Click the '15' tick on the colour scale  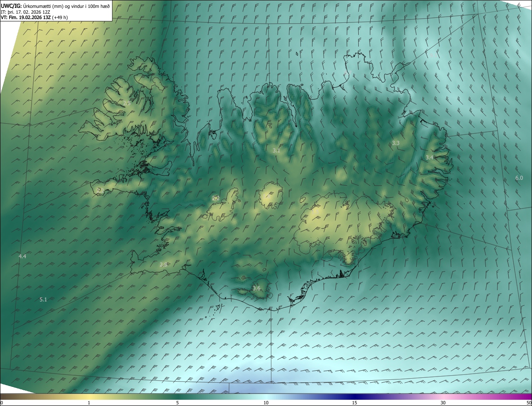click(355, 403)
